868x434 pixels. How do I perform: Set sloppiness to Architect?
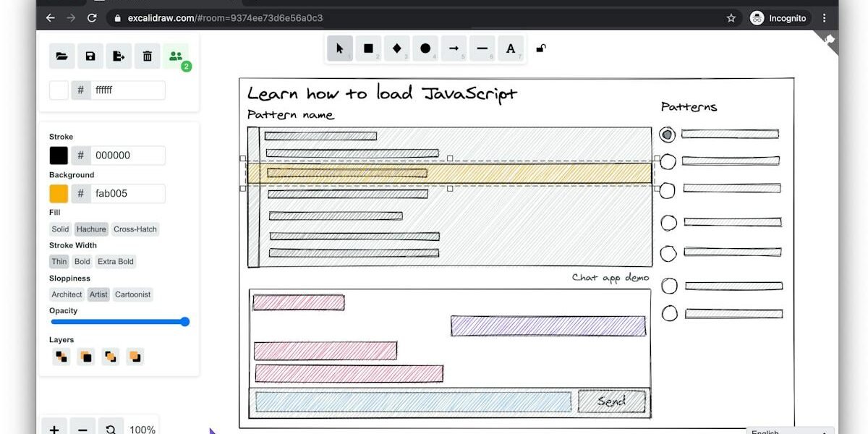pos(67,294)
